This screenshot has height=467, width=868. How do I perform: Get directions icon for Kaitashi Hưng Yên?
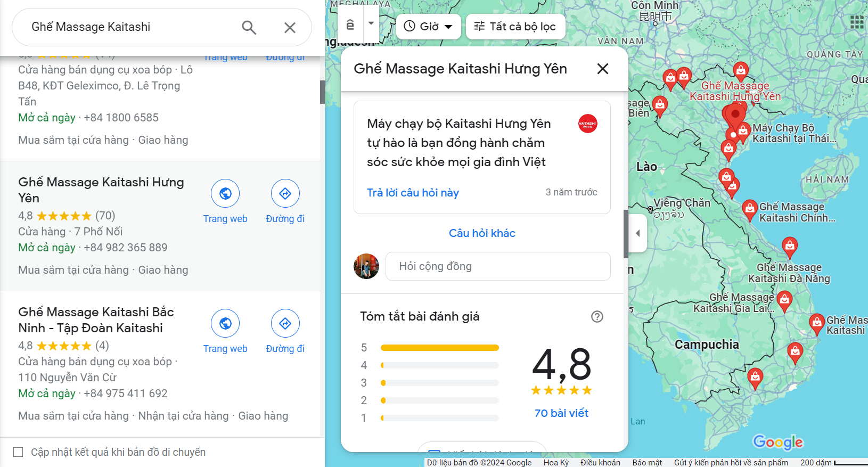[x=285, y=193]
